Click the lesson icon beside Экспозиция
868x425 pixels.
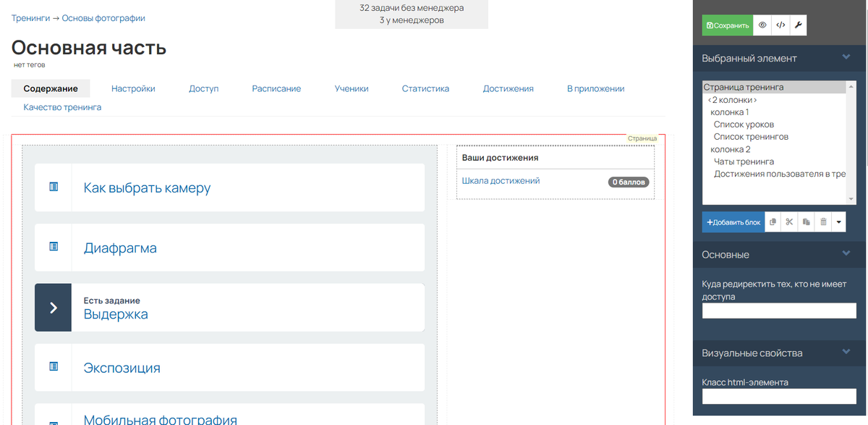[x=54, y=367]
